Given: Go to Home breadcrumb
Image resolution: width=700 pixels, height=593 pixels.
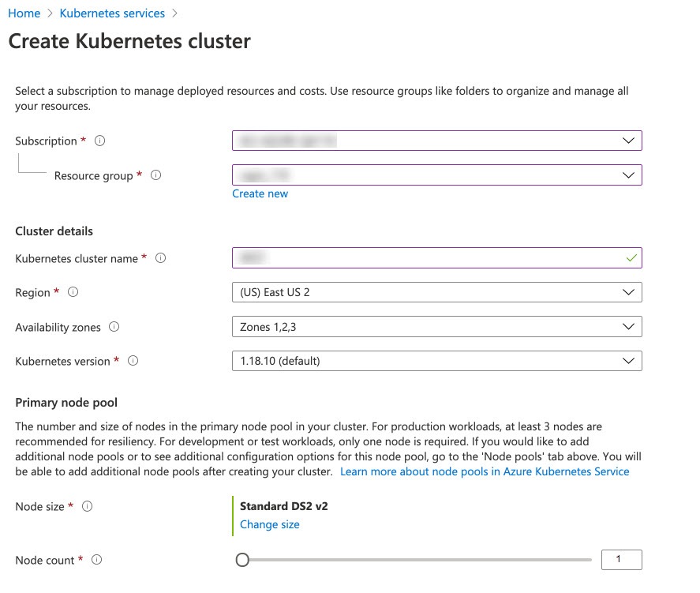Looking at the screenshot, I should (x=24, y=13).
